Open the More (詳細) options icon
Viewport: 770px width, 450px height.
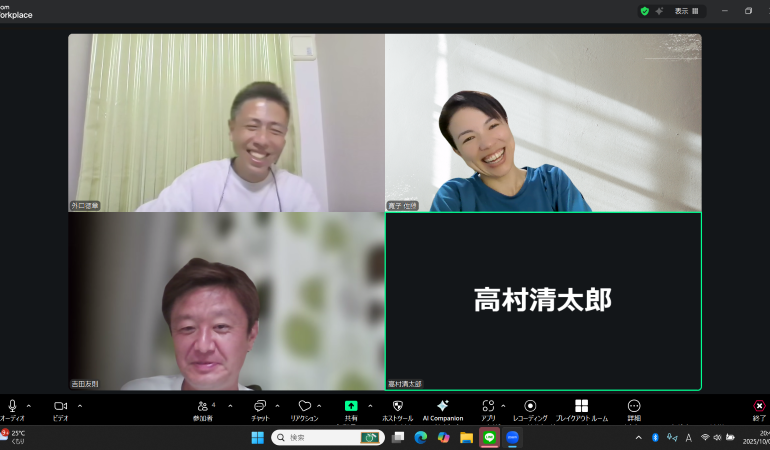(634, 406)
